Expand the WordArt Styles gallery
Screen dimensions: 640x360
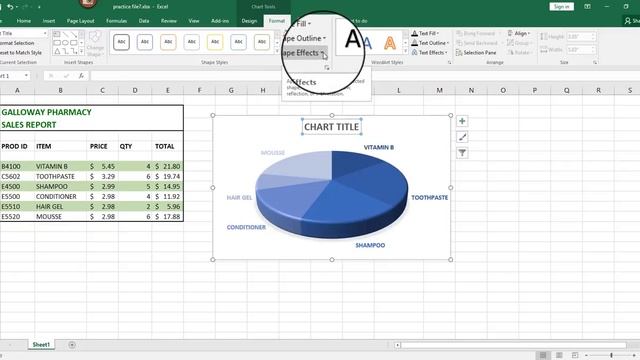(406, 52)
